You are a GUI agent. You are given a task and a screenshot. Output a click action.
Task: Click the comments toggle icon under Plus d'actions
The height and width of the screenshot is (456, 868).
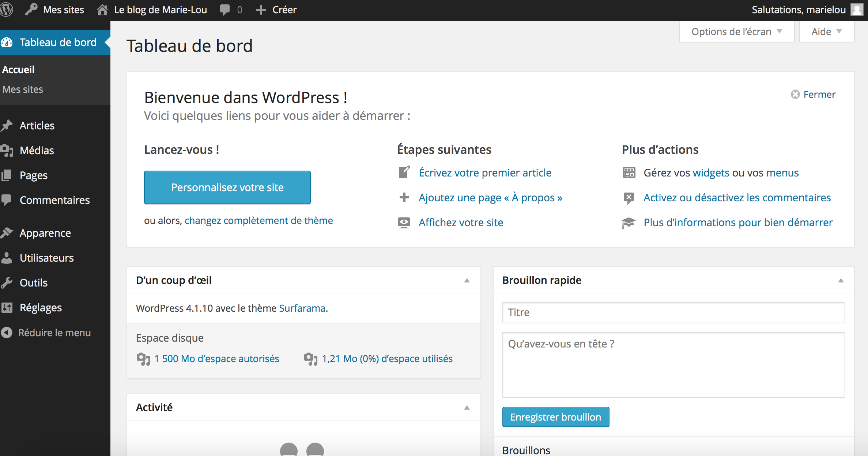pos(629,198)
